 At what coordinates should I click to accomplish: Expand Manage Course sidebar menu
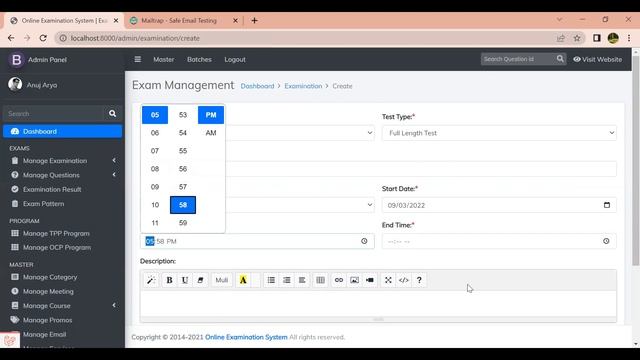click(62, 306)
